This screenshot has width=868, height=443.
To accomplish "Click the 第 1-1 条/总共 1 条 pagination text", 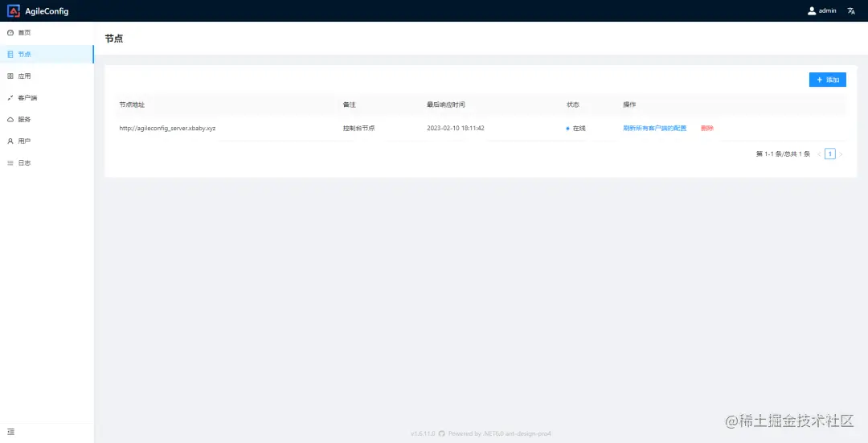I will 783,154.
